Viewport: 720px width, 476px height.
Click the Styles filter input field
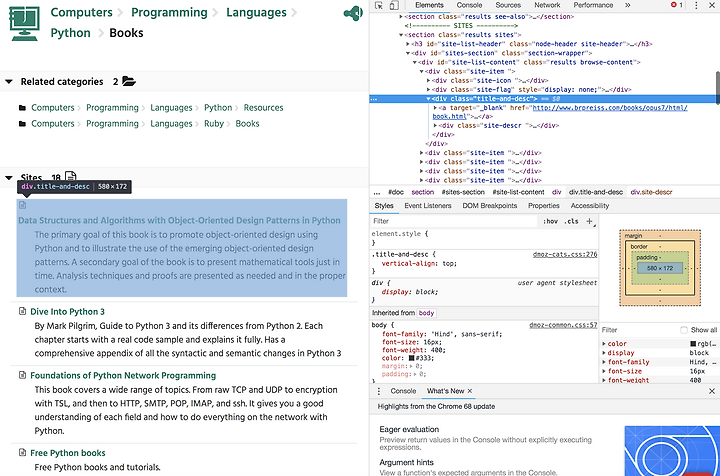point(453,221)
